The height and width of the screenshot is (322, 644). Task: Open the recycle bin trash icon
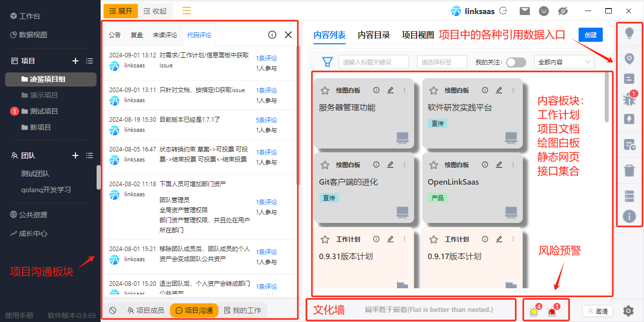click(x=629, y=171)
